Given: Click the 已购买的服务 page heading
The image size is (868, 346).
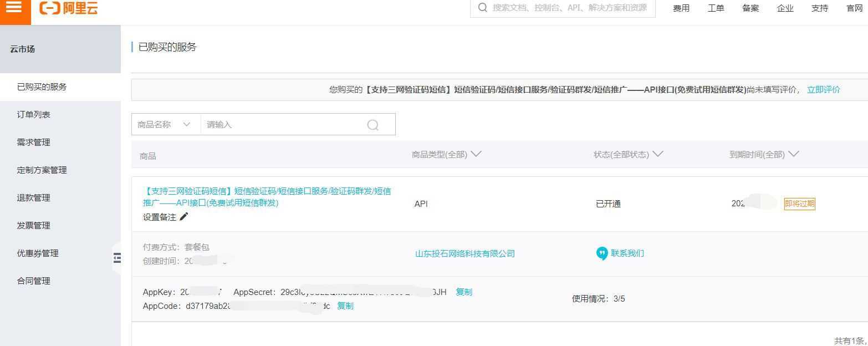Looking at the screenshot, I should (167, 47).
